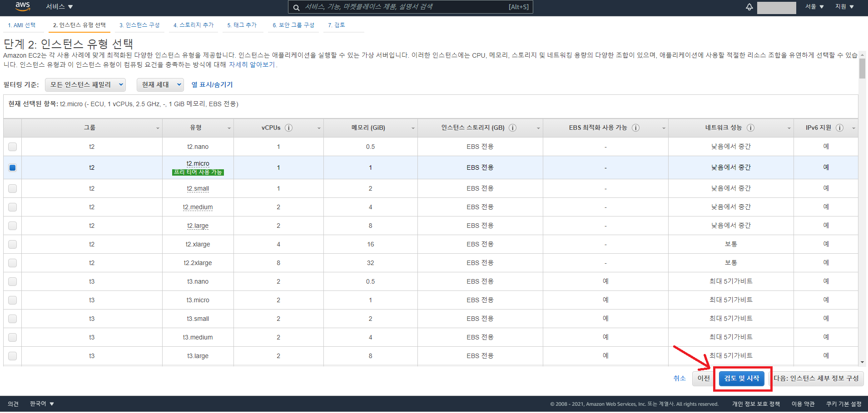
Task: Open the notifications bell icon
Action: (749, 7)
